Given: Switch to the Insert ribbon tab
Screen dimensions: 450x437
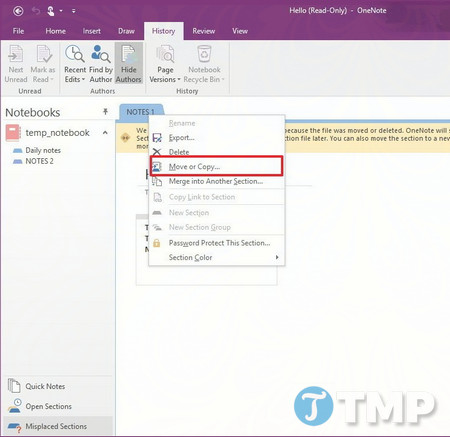Looking at the screenshot, I should coord(92,31).
